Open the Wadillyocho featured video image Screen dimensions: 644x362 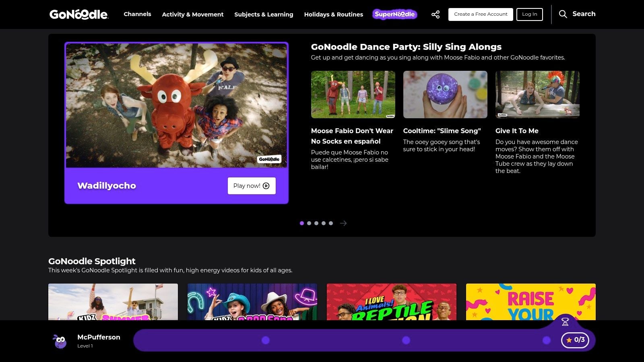point(176,105)
